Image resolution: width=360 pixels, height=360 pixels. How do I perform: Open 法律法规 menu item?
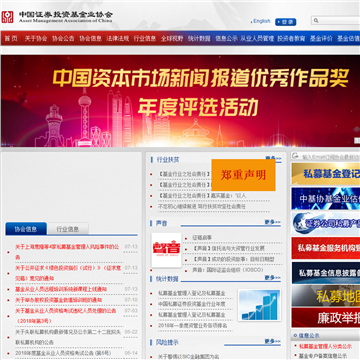[x=118, y=38]
